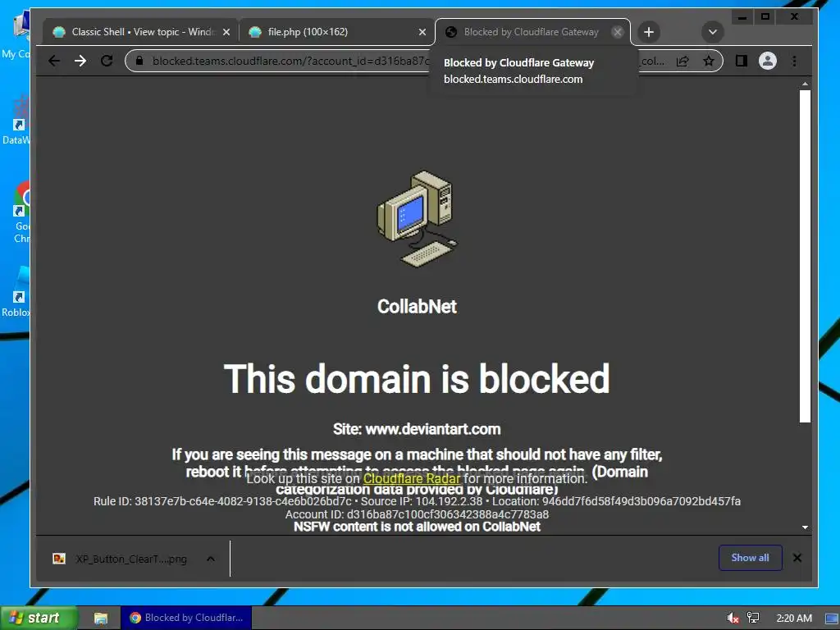840x630 pixels.
Task: Click the This domain is blocked heading
Action: point(417,379)
